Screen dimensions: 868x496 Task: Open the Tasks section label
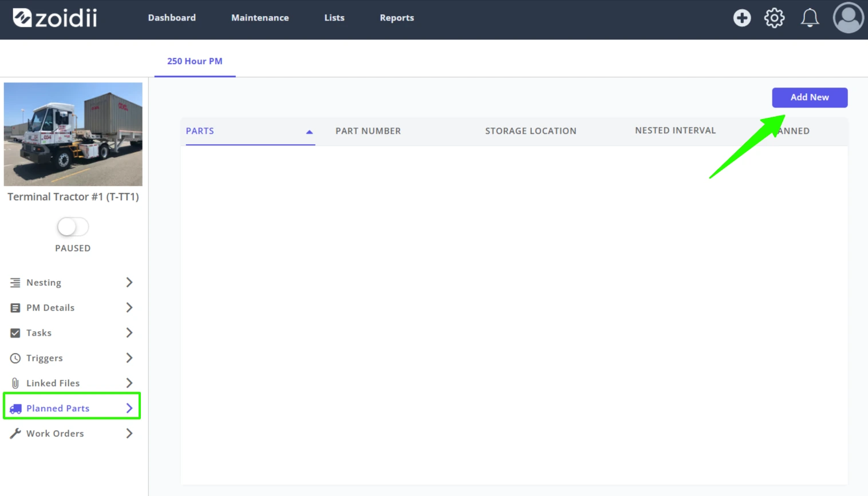pyautogui.click(x=39, y=333)
